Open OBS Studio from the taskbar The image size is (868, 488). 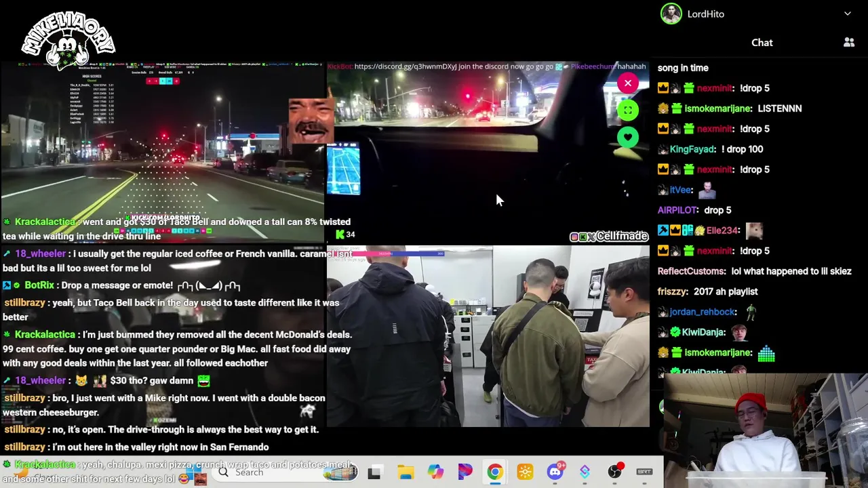pos(614,472)
